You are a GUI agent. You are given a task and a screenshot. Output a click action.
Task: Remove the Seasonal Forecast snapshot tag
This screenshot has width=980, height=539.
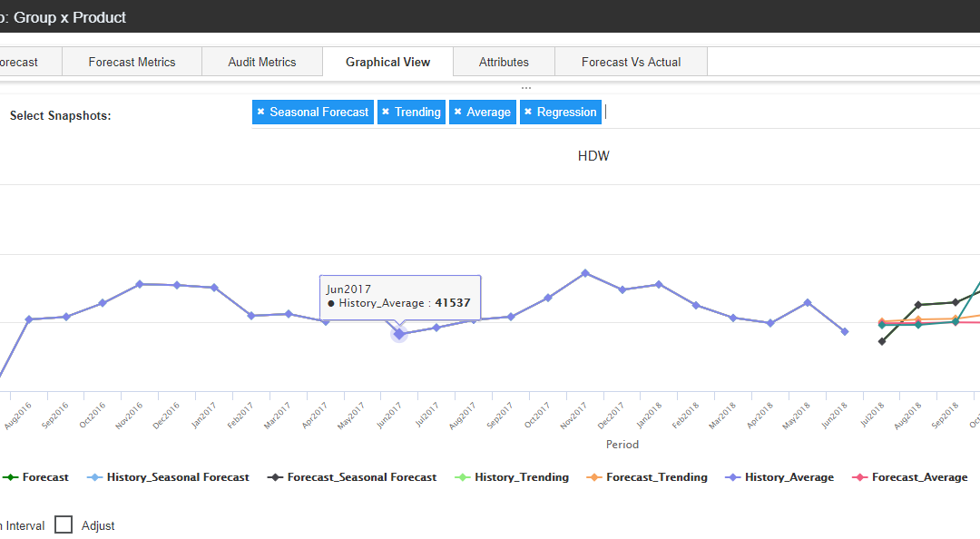click(260, 113)
